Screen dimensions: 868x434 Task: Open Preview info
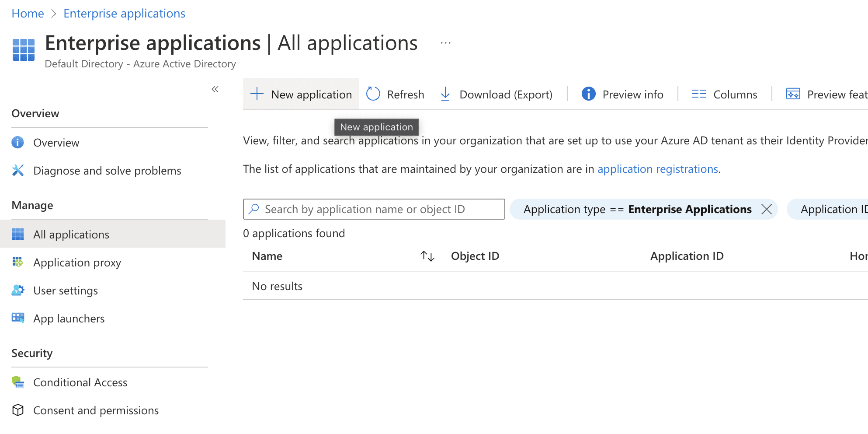tap(588, 94)
